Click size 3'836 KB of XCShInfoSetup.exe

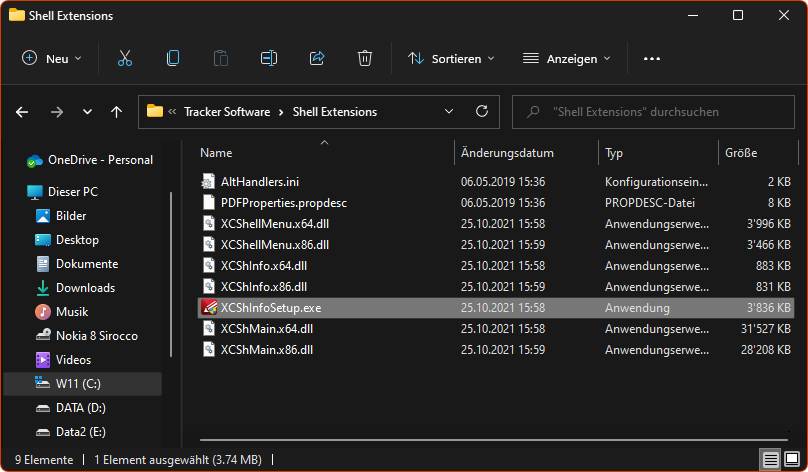tap(768, 308)
